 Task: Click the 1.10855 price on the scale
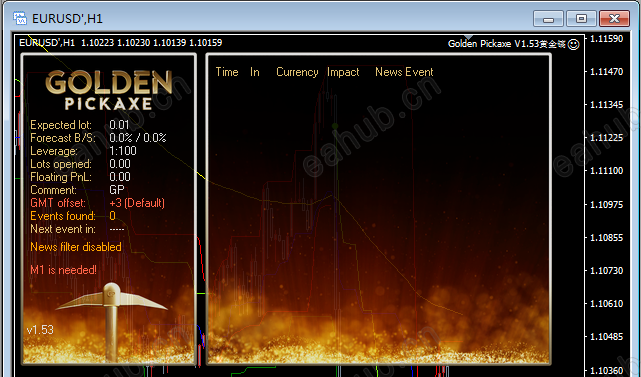click(x=606, y=238)
